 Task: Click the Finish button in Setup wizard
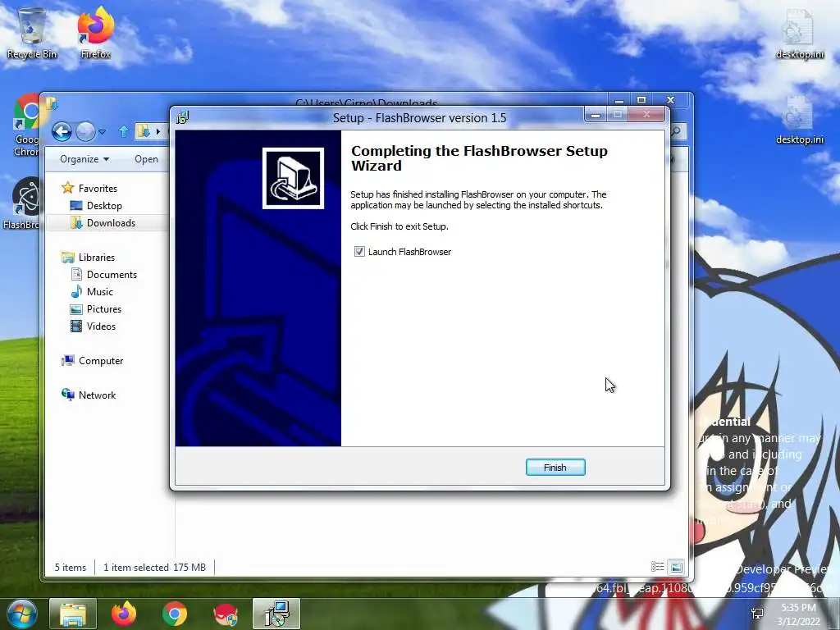pos(555,467)
